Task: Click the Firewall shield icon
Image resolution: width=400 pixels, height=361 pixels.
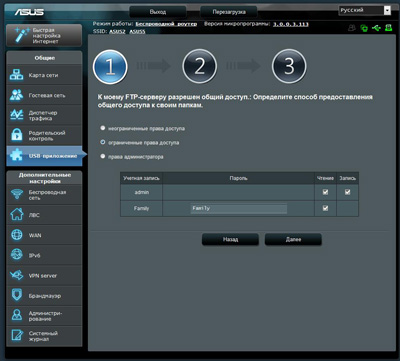Action: (17, 295)
